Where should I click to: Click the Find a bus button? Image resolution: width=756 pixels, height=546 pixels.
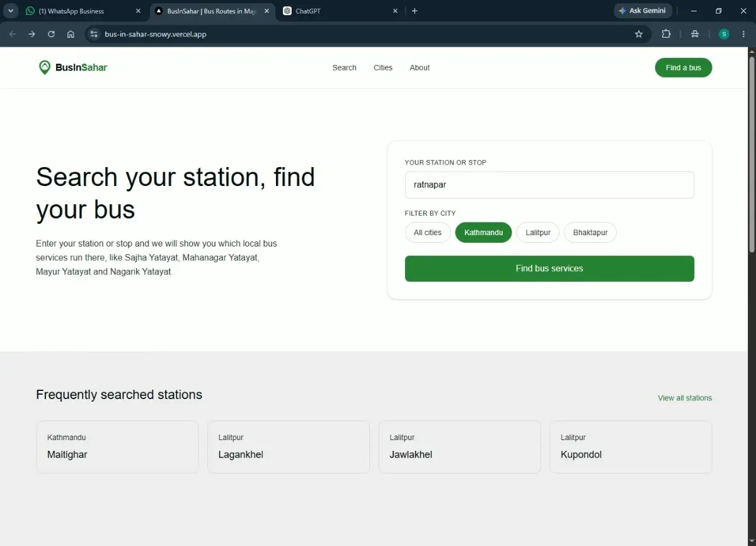coord(684,67)
